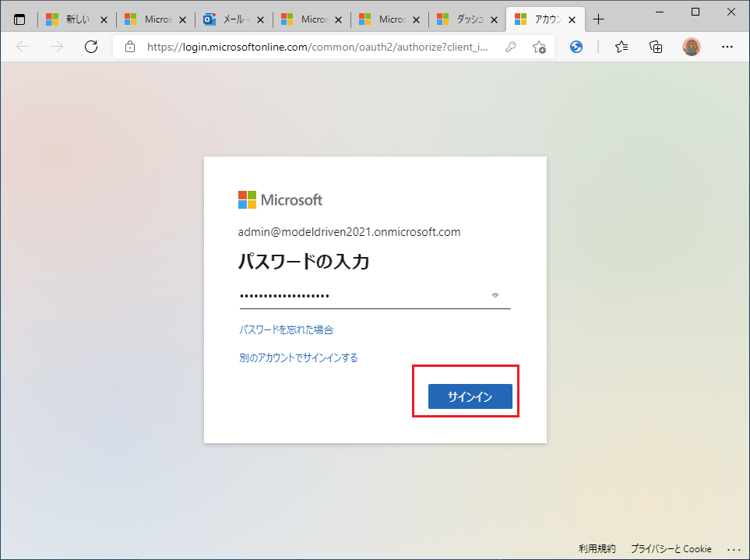Show the password with the eye icon

click(495, 295)
